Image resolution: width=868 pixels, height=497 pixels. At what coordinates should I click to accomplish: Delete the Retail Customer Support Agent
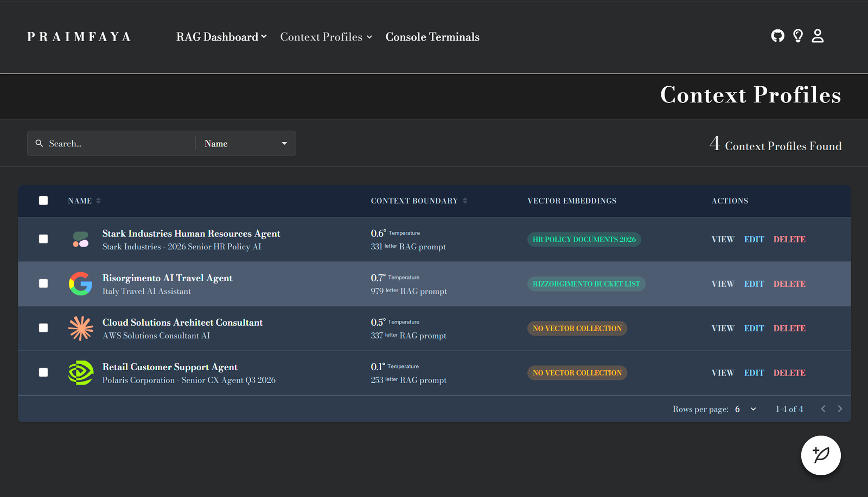click(x=789, y=373)
